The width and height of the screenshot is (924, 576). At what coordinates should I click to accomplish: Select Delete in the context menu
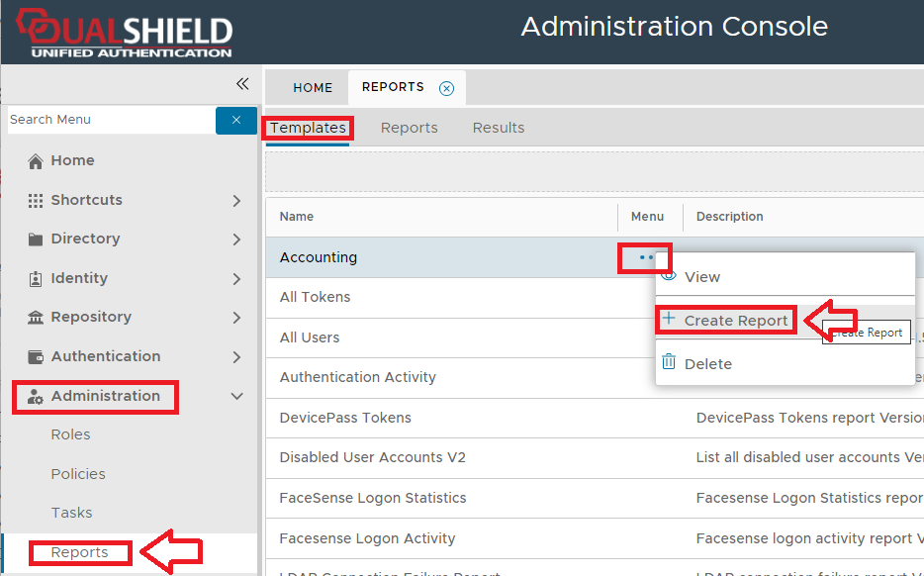pyautogui.click(x=707, y=364)
